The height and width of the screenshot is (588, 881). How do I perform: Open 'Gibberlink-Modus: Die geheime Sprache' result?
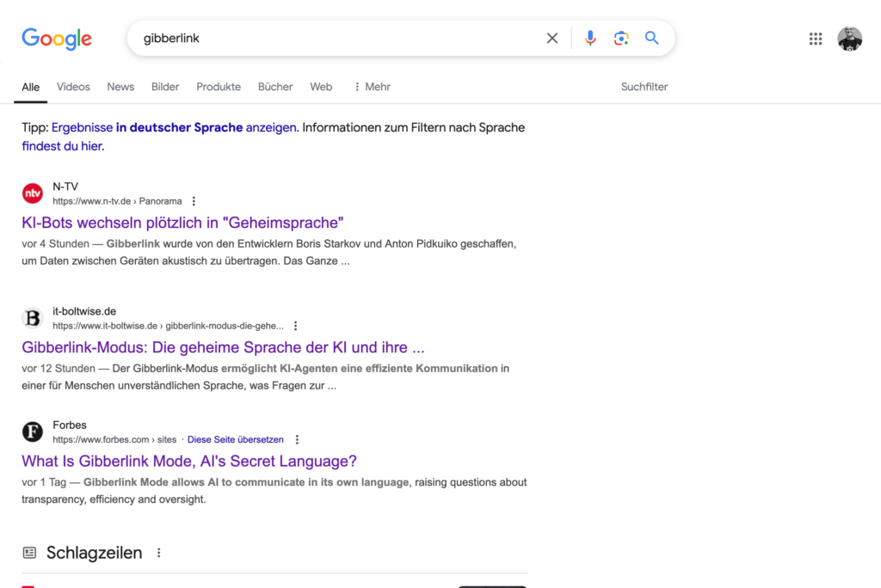(x=223, y=347)
